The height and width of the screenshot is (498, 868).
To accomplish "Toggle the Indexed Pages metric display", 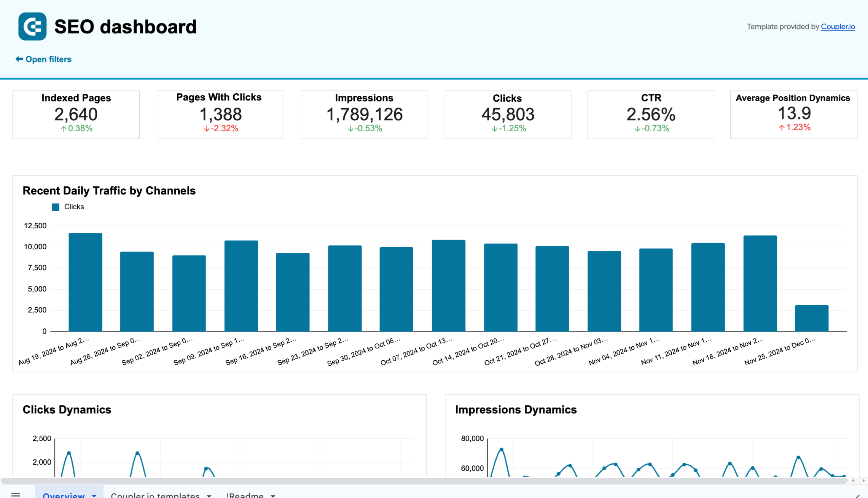I will point(76,113).
